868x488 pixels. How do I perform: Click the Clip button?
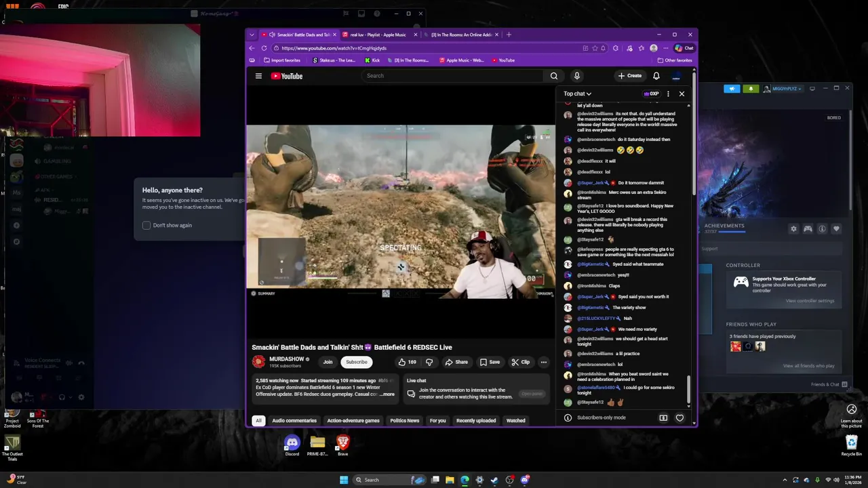(x=520, y=362)
